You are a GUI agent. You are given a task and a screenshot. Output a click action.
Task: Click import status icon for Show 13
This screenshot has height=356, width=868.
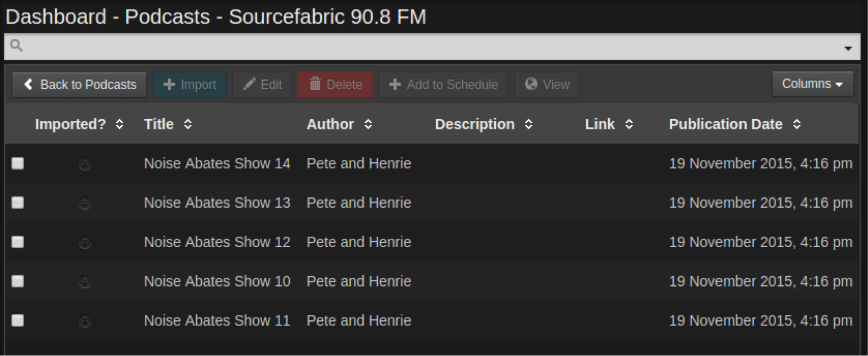(x=85, y=203)
